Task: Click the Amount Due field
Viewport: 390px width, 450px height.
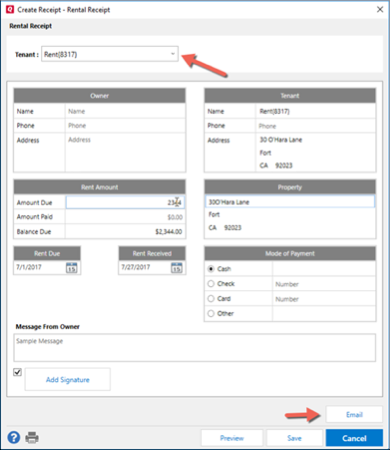Action: click(125, 202)
